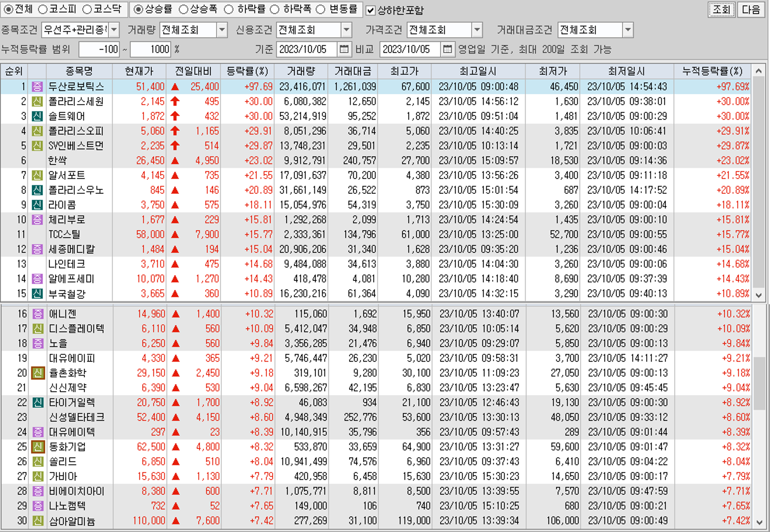
Task: Toggle the 상하한포함 checkbox
Action: (370, 10)
